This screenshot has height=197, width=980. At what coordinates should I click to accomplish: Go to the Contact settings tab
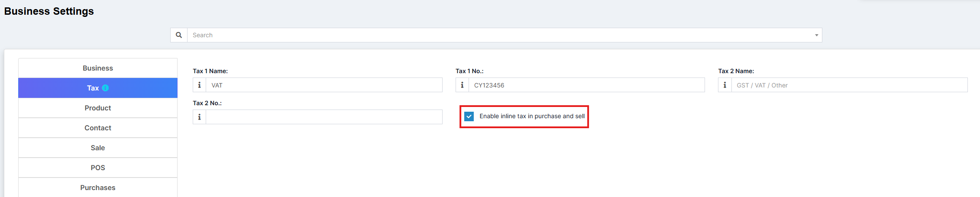(x=98, y=128)
